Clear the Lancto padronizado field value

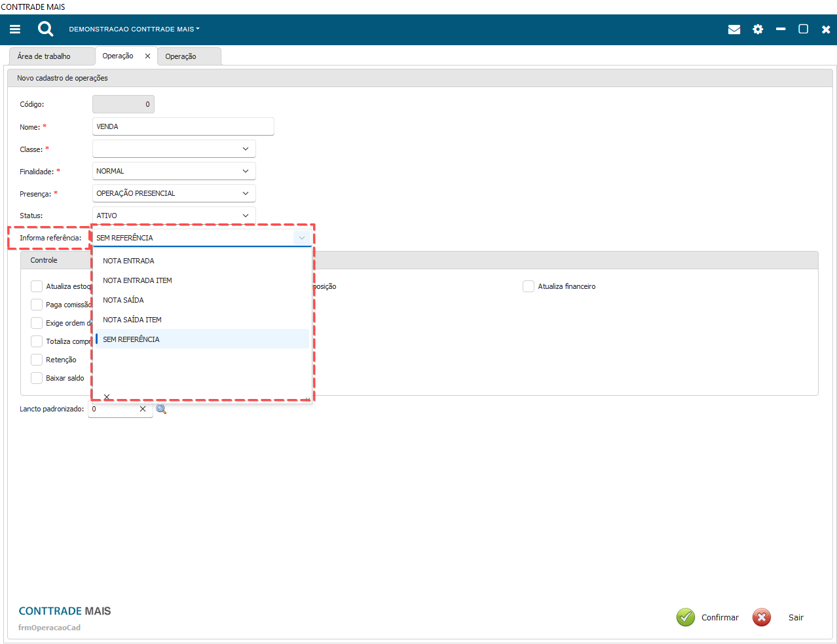pos(143,409)
